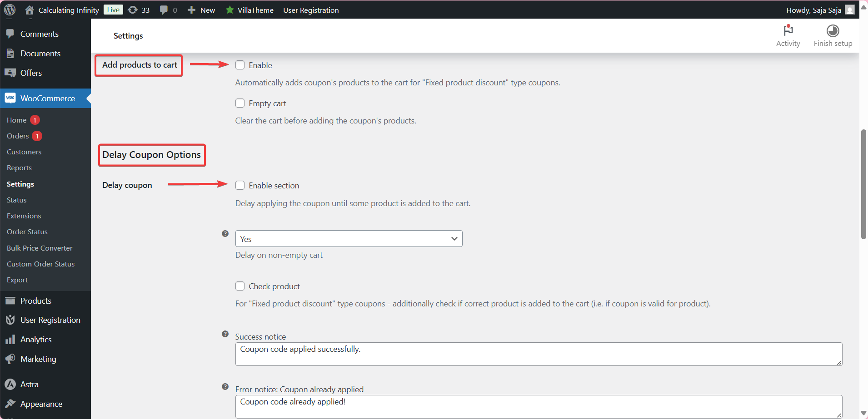Viewport: 868px width, 419px height.
Task: Click the Error notice Coupon already applied textarea
Action: point(539,406)
